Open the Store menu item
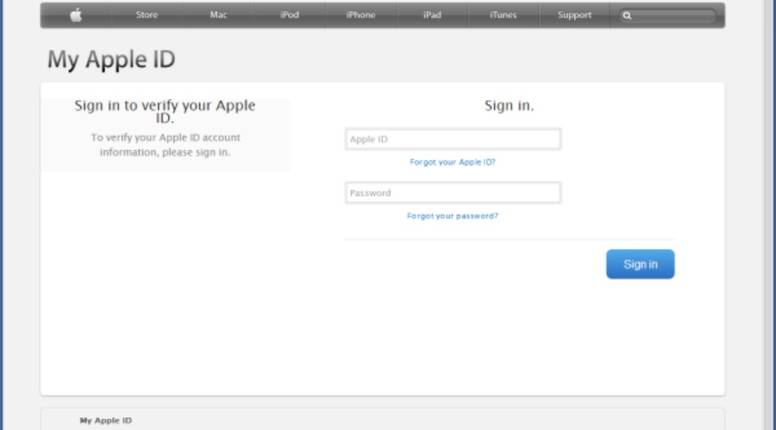 tap(146, 15)
